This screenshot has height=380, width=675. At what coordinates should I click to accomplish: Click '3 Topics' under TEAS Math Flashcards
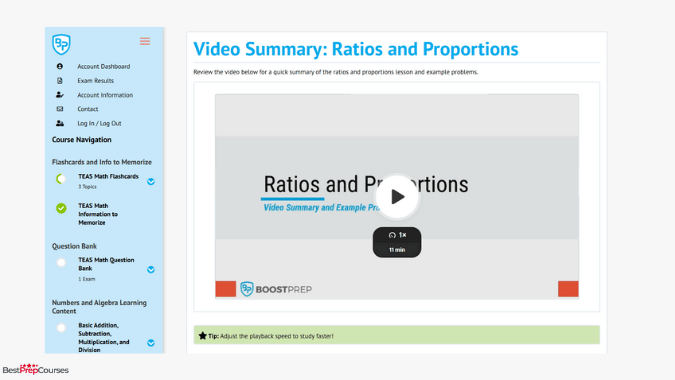[x=87, y=187]
